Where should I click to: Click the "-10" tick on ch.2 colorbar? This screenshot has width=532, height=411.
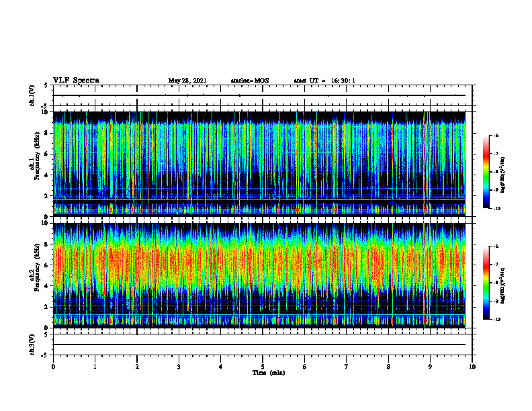[497, 320]
